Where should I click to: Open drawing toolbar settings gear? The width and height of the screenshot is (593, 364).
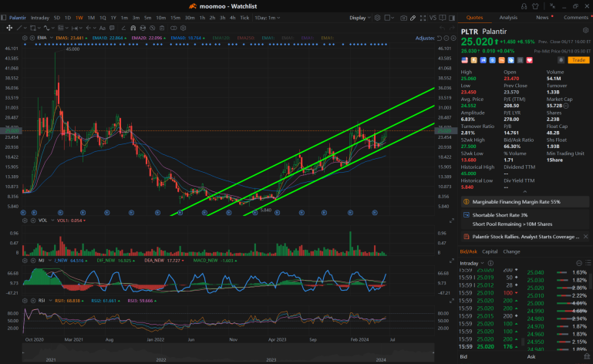183,28
